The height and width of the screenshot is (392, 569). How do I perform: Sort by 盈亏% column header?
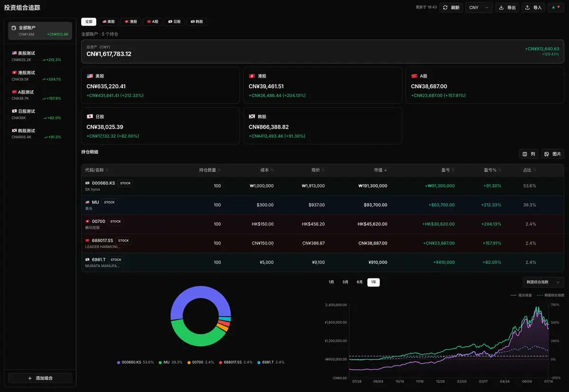pyautogui.click(x=492, y=170)
